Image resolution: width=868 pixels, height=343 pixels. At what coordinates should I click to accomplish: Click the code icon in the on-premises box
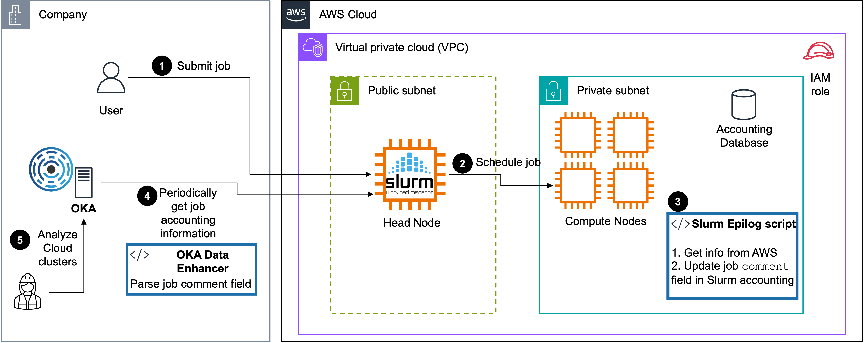[139, 254]
